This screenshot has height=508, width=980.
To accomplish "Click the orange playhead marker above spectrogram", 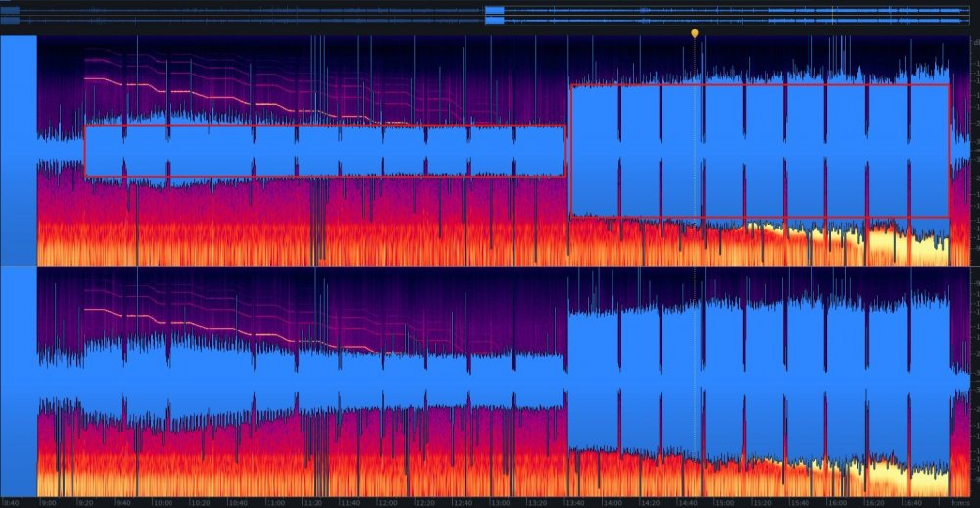I will tap(695, 33).
